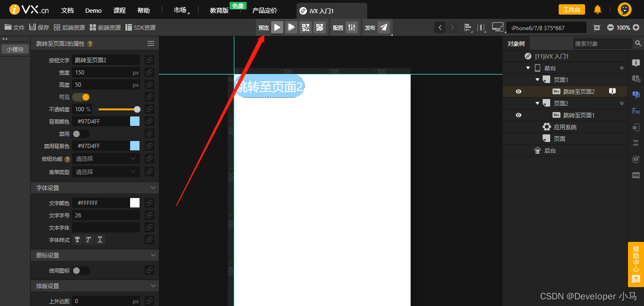644x306 pixels.
Task: Click the undo back arrow
Action: (440, 28)
